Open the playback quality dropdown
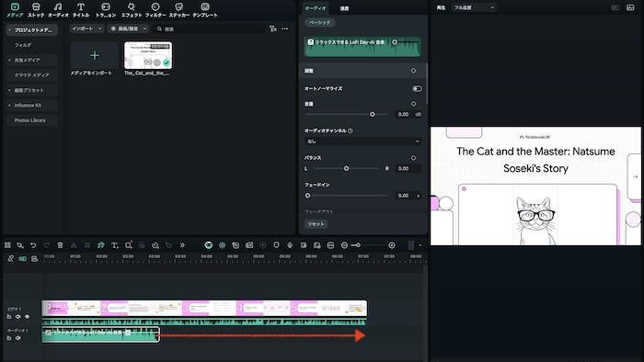 474,7
